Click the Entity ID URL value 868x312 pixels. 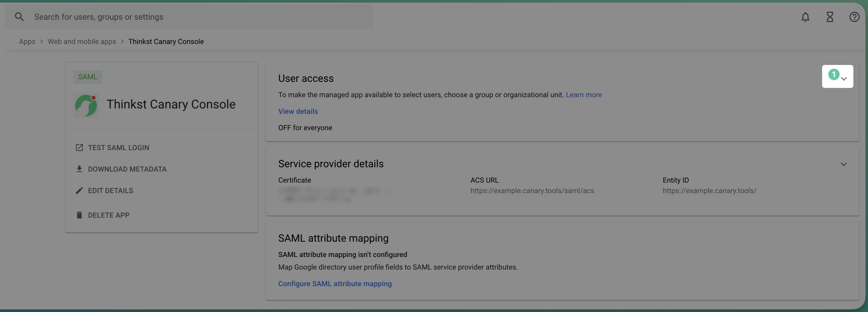[709, 191]
